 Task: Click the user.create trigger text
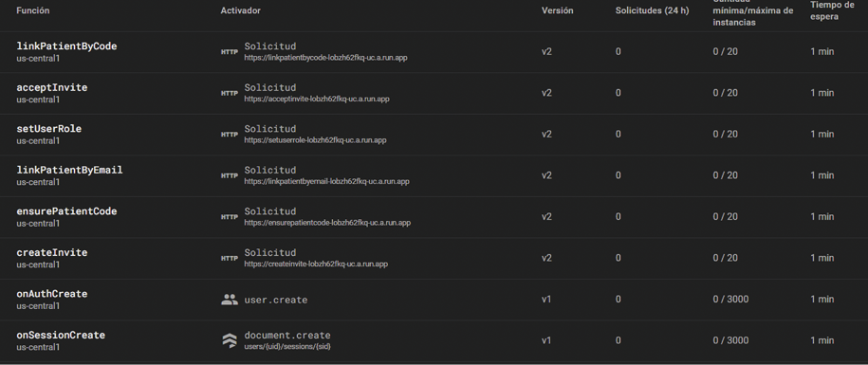(276, 301)
